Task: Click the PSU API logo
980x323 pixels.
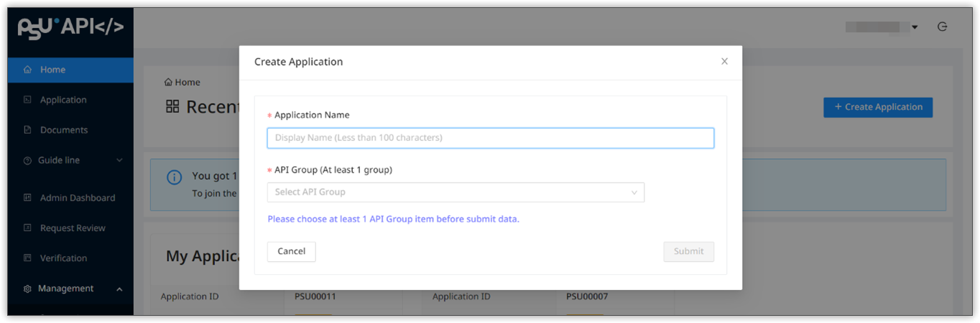Action: tap(70, 27)
